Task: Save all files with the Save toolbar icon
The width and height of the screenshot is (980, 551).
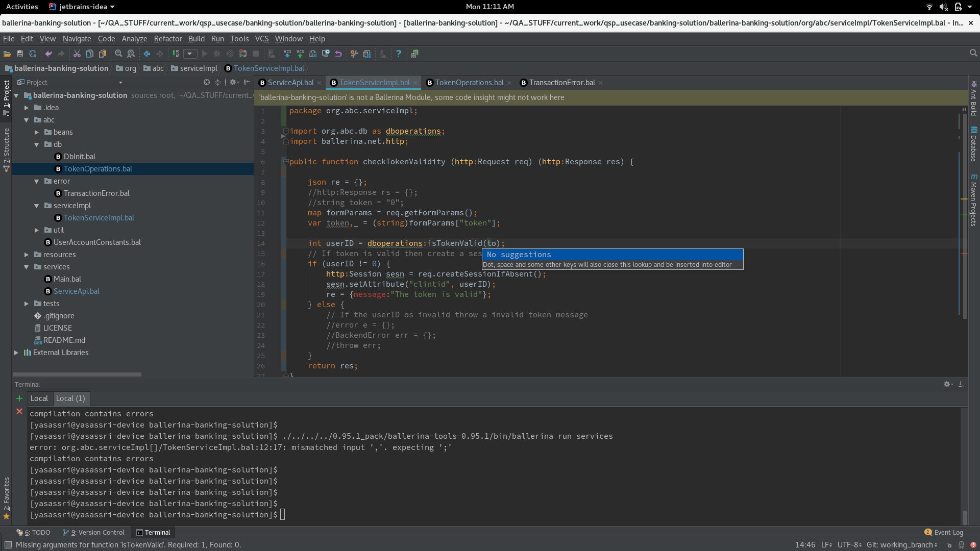Action: [x=19, y=54]
